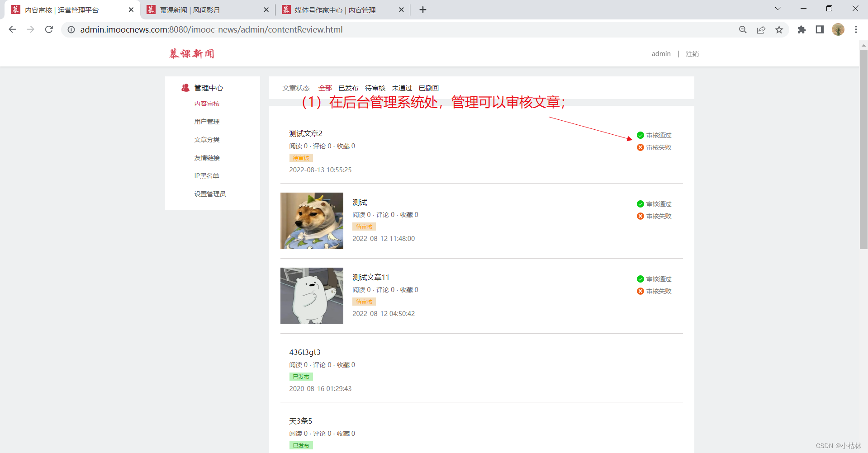This screenshot has width=868, height=453.
Task: Switch to the 媒体号作家中心 browser tab
Action: (335, 9)
